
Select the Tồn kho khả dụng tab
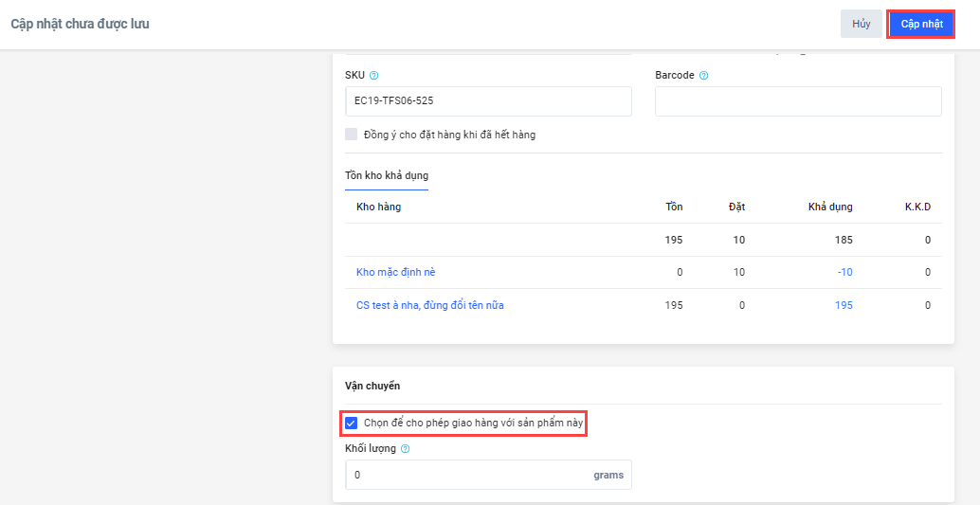coord(387,175)
